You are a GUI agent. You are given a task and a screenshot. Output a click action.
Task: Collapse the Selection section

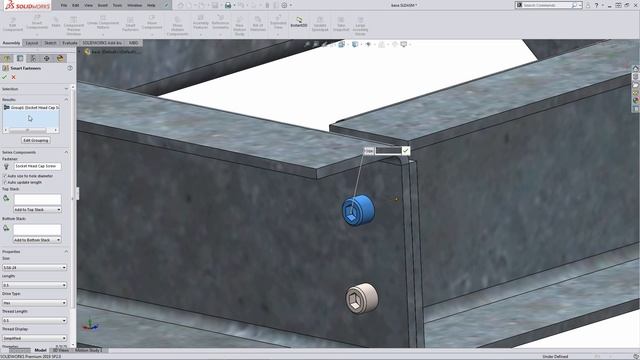66,89
